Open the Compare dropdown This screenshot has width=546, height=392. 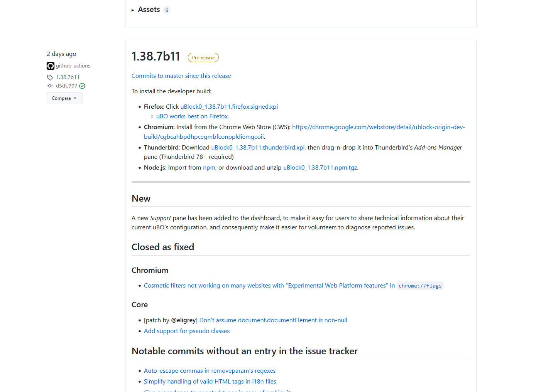pos(64,98)
